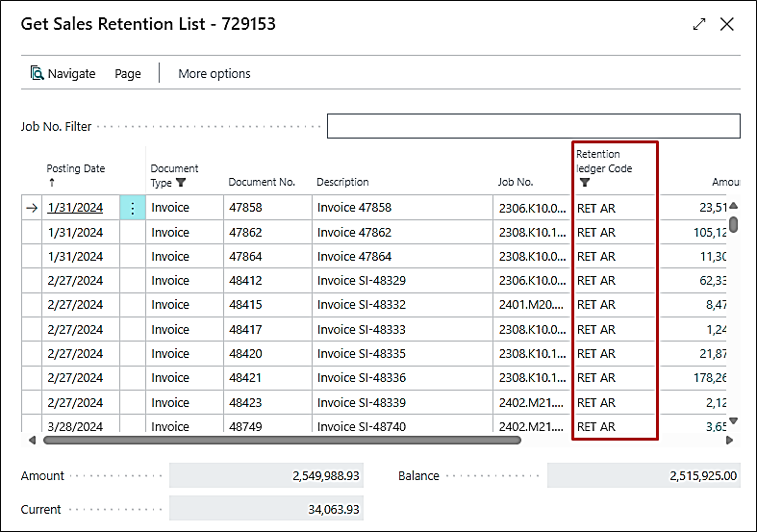Click the Document Type filter funnel icon
The height and width of the screenshot is (532, 757).
coord(181,182)
